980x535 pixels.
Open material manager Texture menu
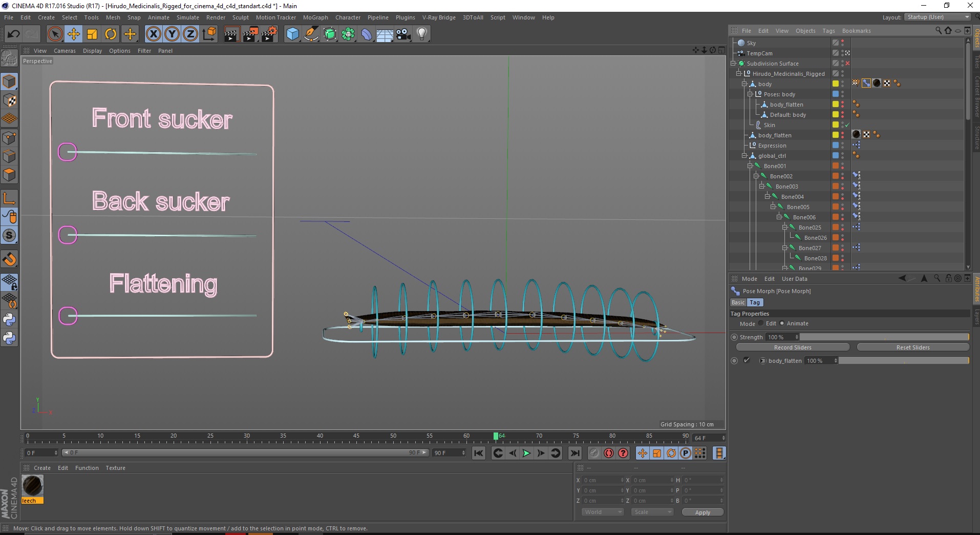[115, 468]
